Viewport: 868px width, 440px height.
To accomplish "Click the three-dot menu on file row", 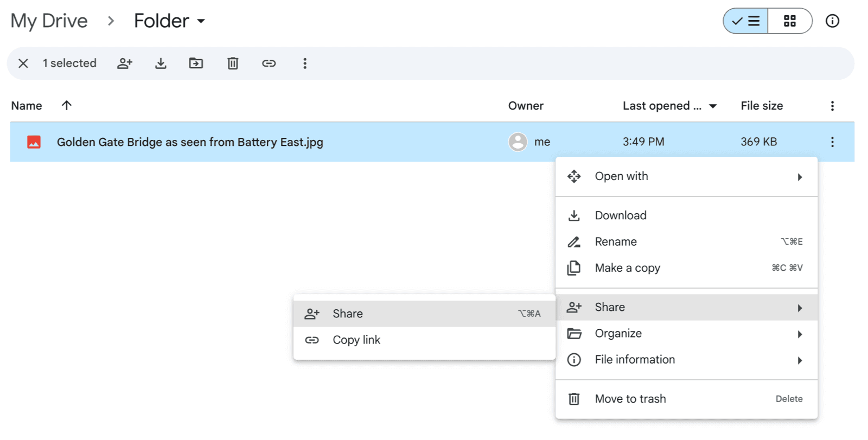I will 832,142.
